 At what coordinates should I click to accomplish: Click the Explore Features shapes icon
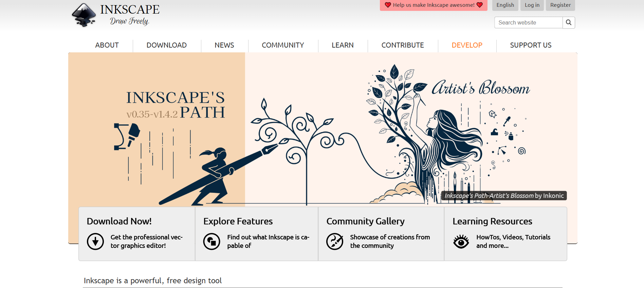[x=212, y=241]
